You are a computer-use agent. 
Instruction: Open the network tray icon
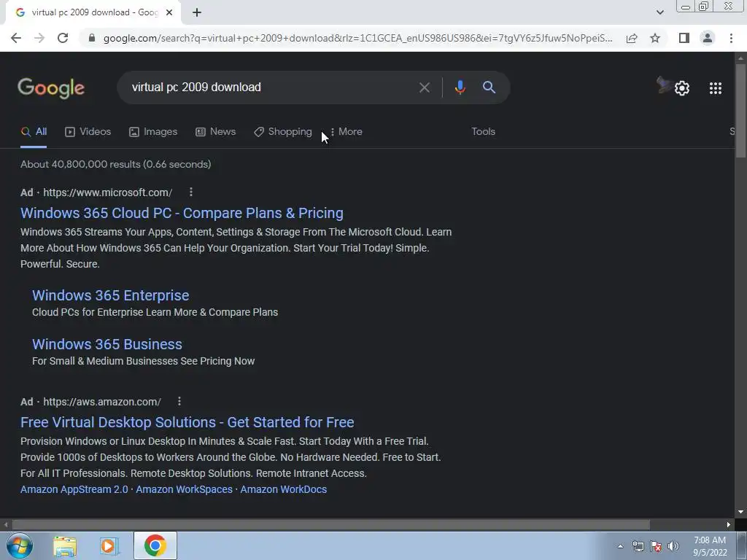point(638,547)
